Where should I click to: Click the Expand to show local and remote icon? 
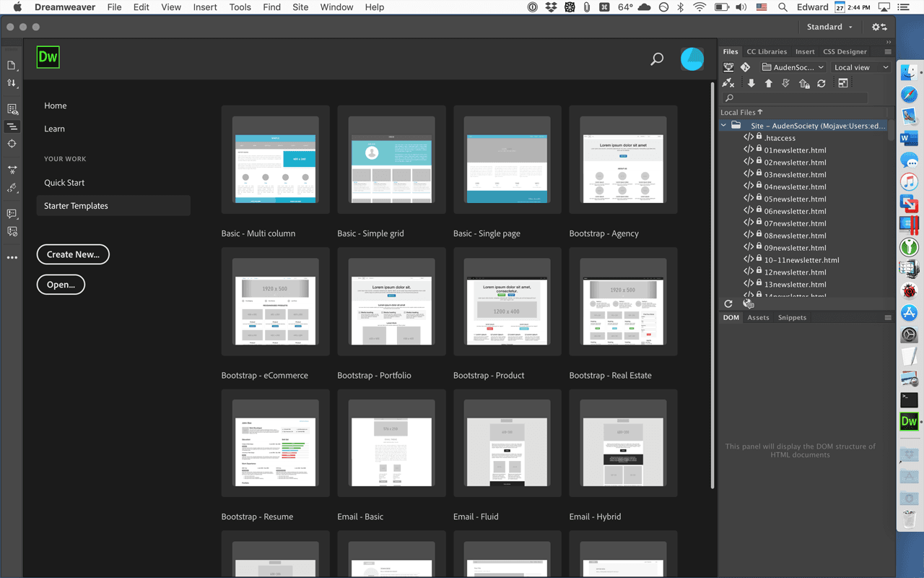[x=842, y=83]
